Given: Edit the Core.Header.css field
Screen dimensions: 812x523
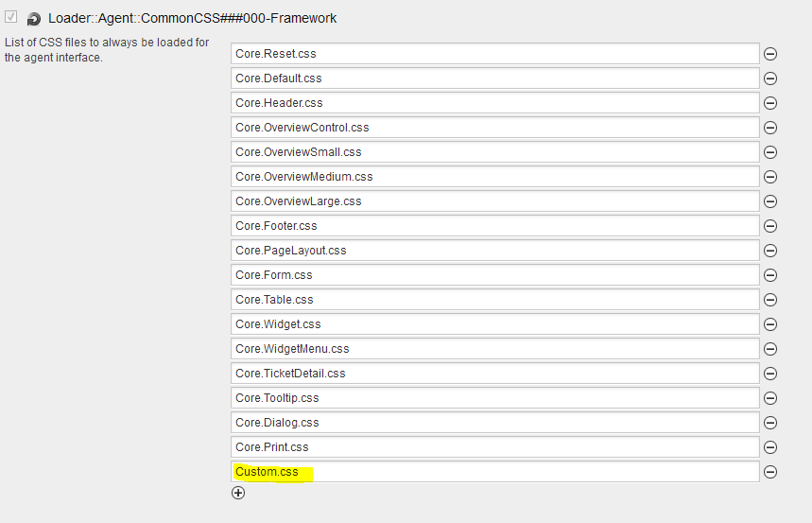Looking at the screenshot, I should [495, 103].
